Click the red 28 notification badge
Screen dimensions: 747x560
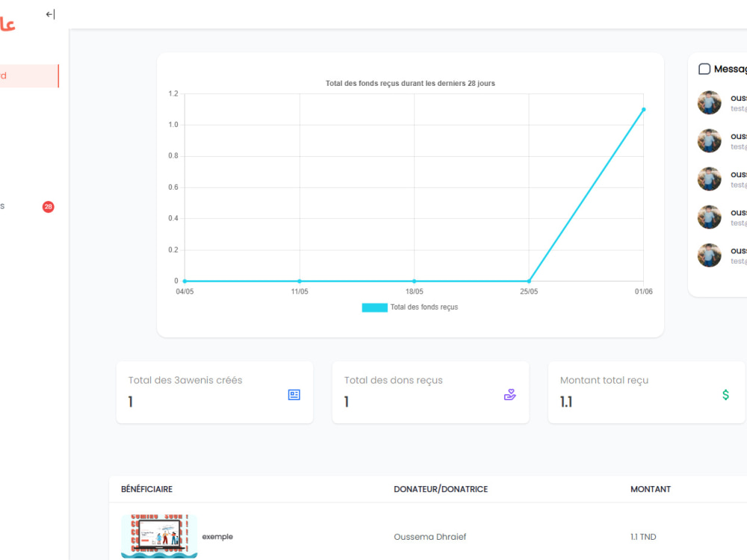tap(48, 207)
